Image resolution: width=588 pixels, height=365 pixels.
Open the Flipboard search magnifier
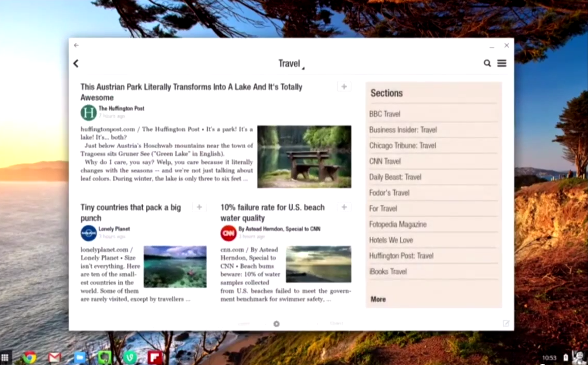click(487, 63)
